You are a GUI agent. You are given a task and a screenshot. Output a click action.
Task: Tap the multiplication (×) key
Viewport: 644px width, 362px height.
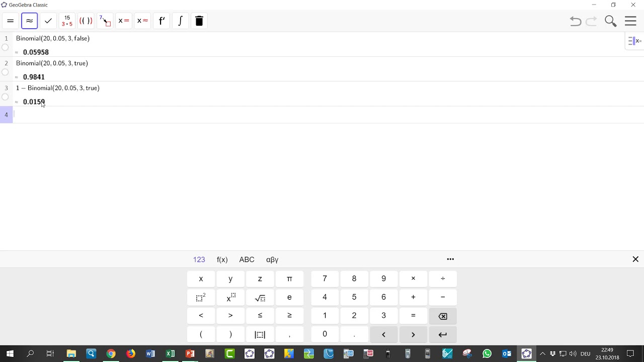point(413,279)
